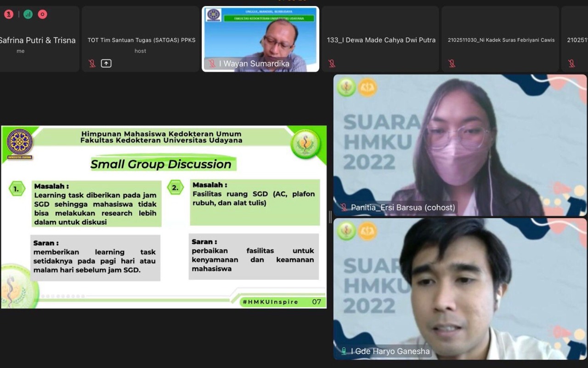The image size is (588, 368).
Task: Click the name 2102511030_Ni Kadek Suras Febriyani Cawis
Action: click(x=501, y=40)
